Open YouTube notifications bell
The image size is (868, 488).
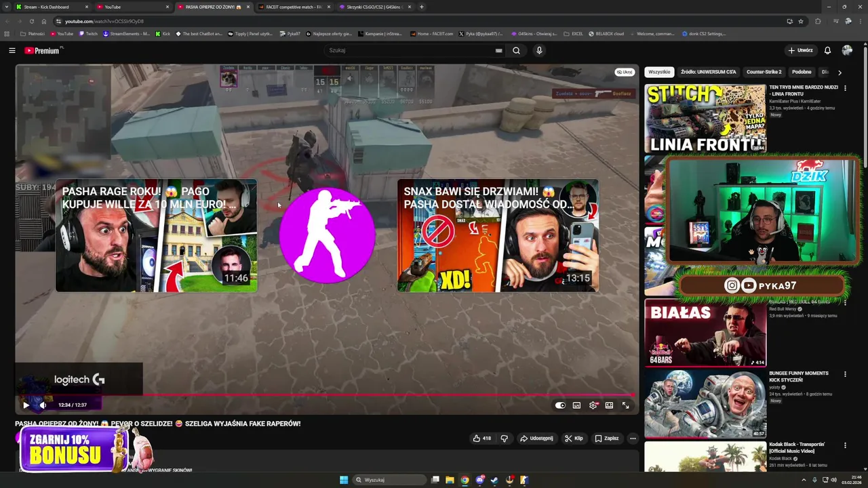[x=827, y=50]
